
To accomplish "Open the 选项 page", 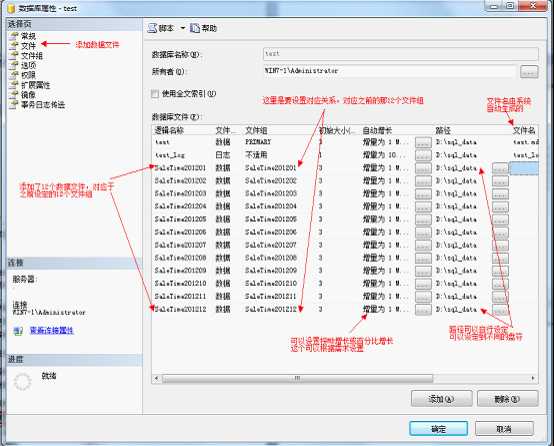I will pyautogui.click(x=28, y=65).
